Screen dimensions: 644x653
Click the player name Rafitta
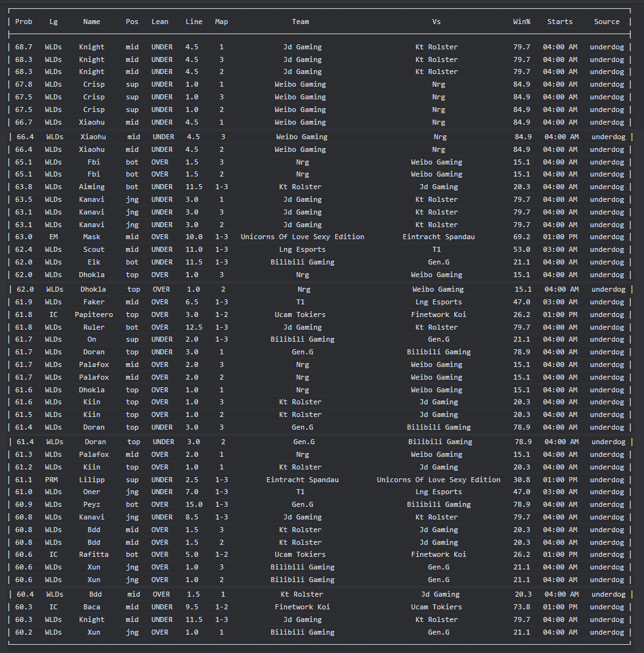click(94, 555)
